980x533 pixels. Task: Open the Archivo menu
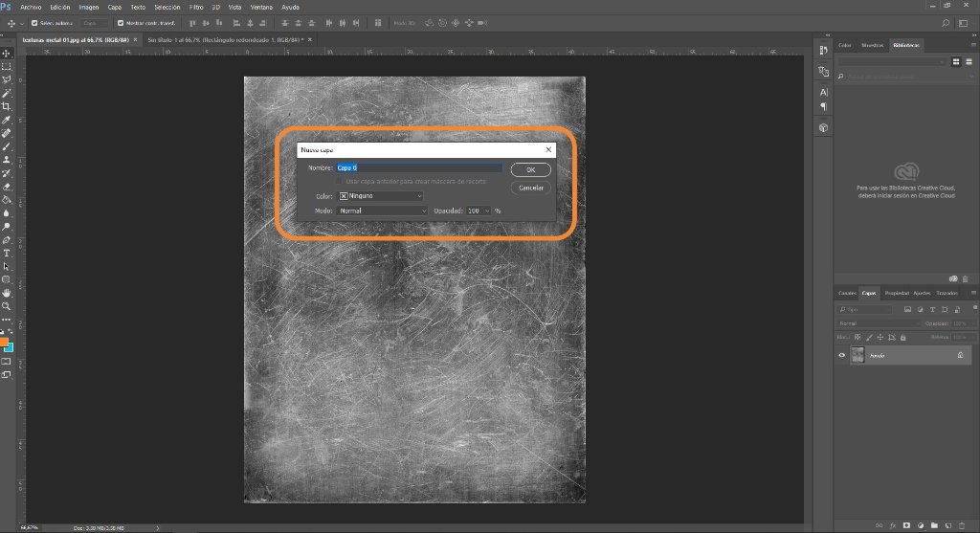click(x=31, y=8)
